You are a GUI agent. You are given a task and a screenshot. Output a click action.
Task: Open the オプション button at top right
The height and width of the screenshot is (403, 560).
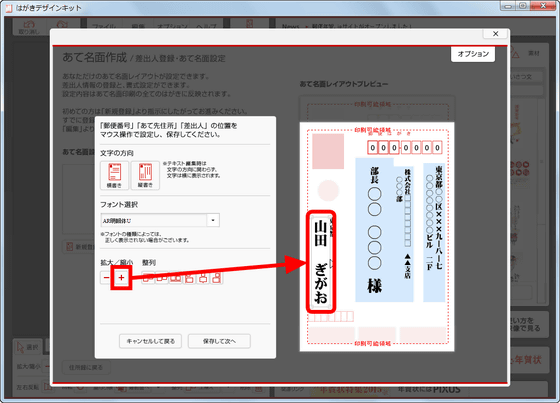473,54
